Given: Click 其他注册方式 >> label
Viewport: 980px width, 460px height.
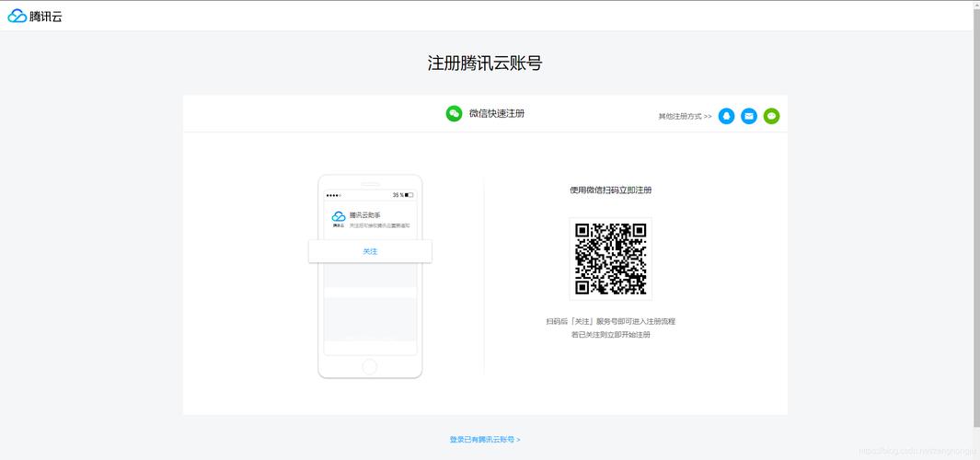Looking at the screenshot, I should pyautogui.click(x=685, y=116).
